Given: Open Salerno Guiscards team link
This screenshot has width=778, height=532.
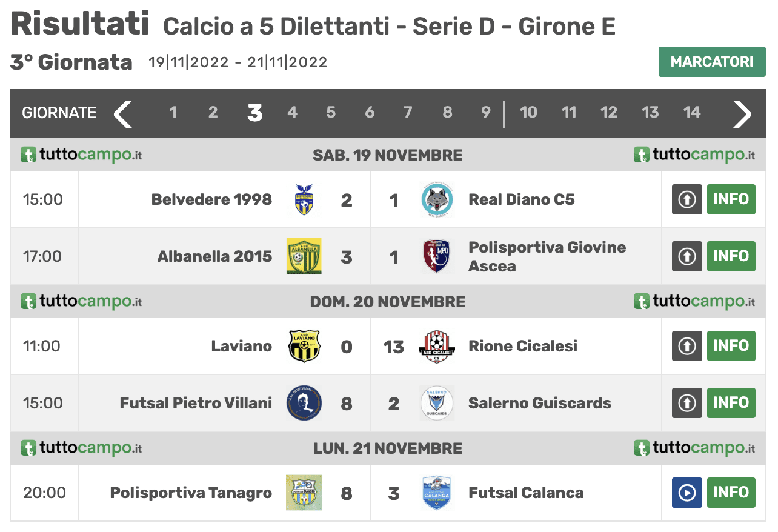Looking at the screenshot, I should [x=540, y=403].
